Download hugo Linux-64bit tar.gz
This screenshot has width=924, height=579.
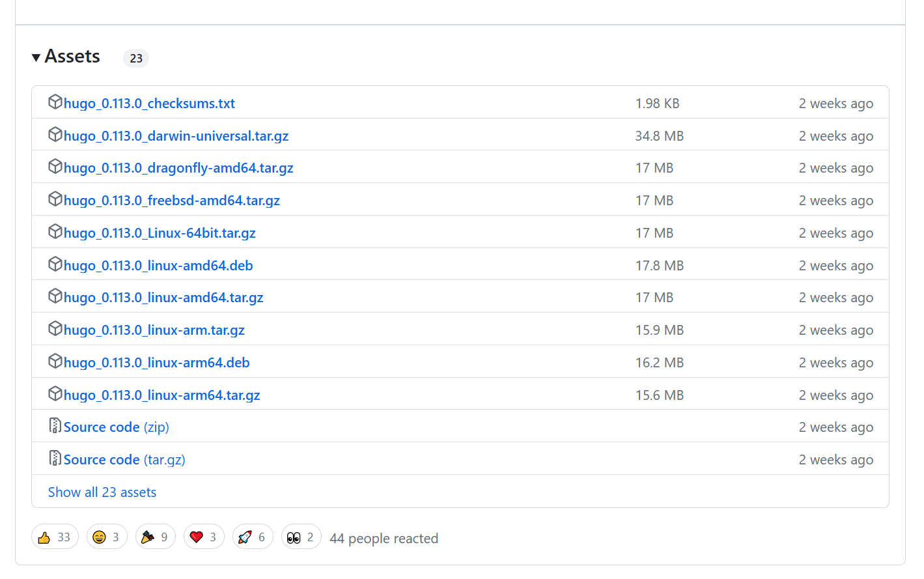pyautogui.click(x=160, y=233)
